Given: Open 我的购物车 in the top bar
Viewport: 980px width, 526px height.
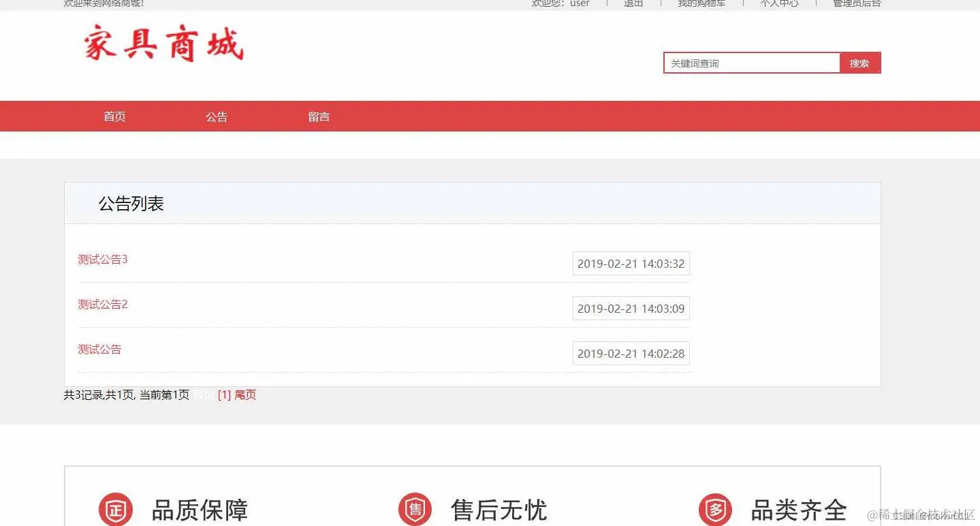Looking at the screenshot, I should [701, 3].
